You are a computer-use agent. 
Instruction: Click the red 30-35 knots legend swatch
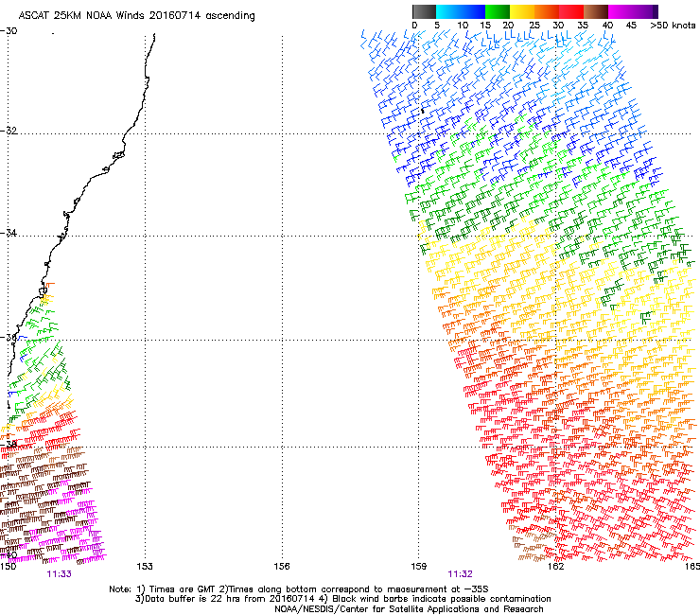point(571,11)
